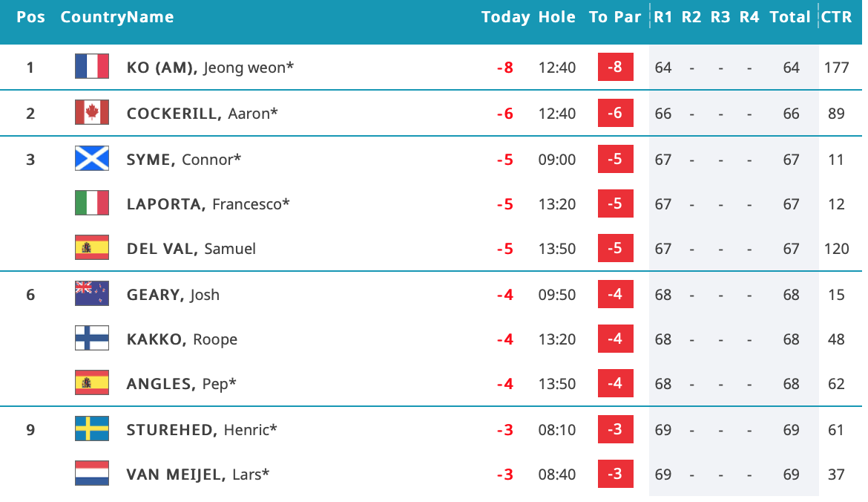This screenshot has width=868, height=502.
Task: Click the Spanish flag beside Pep Angles
Action: tap(92, 383)
